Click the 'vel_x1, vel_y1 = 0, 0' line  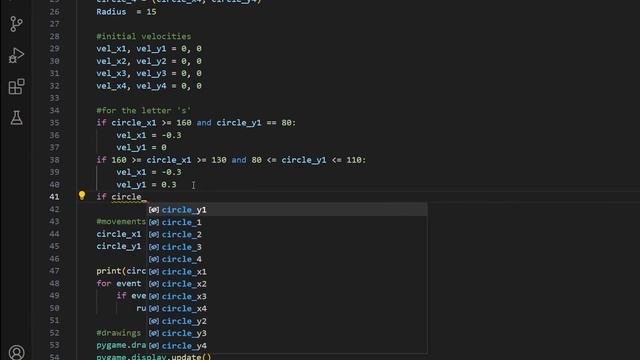149,49
